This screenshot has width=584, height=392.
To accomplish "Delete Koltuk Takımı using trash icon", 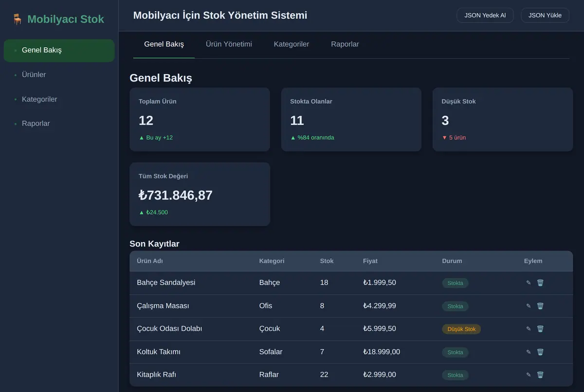I will pos(540,352).
